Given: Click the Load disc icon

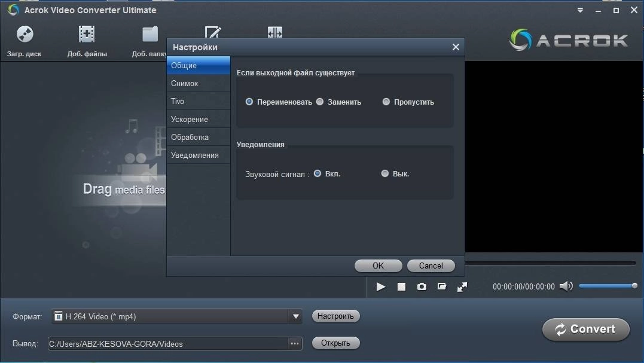Looking at the screenshot, I should point(25,34).
